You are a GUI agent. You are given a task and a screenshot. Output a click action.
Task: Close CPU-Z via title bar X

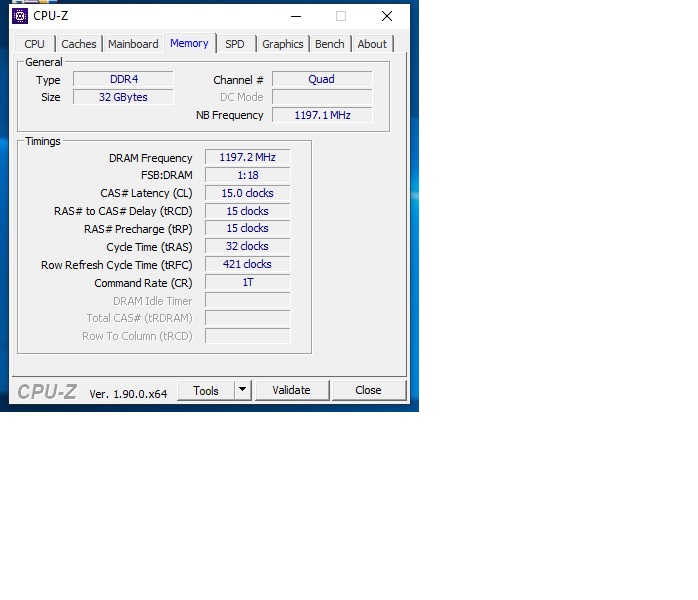tap(387, 16)
